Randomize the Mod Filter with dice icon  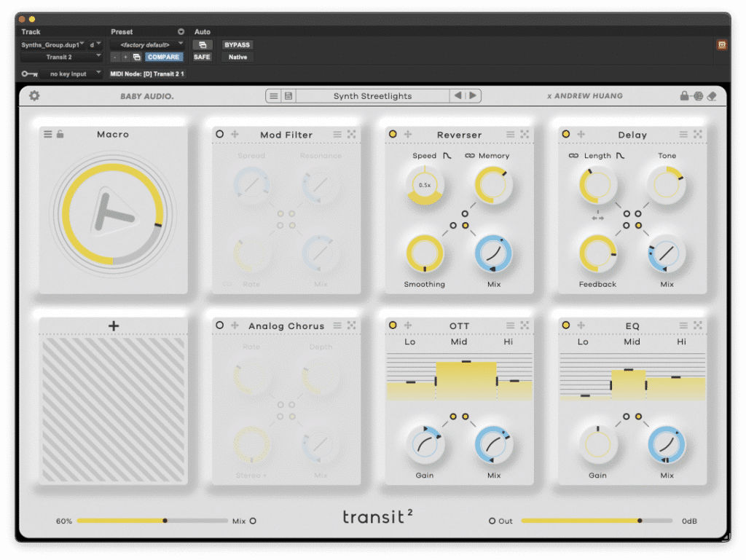tap(352, 134)
